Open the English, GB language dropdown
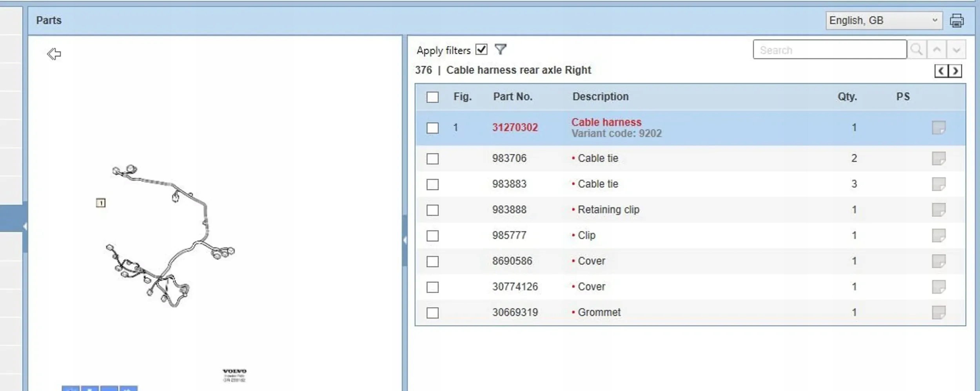Viewport: 980px width, 391px height. [x=884, y=20]
